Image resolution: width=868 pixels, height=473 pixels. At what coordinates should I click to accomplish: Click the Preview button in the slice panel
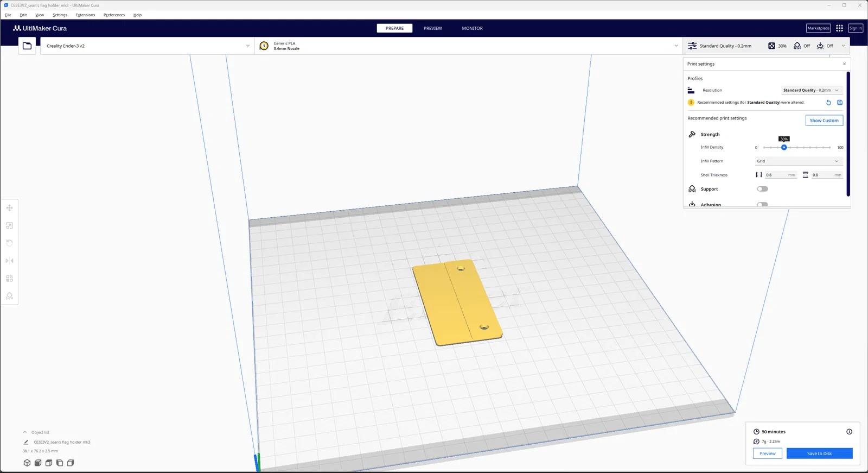pos(767,453)
